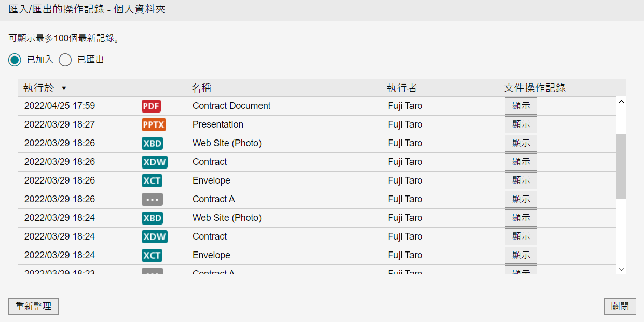Click "Fuji Taro" in the Contract A row

point(405,199)
